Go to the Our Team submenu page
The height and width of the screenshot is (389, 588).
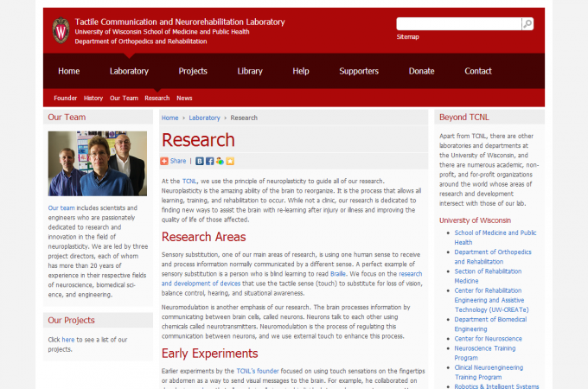tap(124, 99)
